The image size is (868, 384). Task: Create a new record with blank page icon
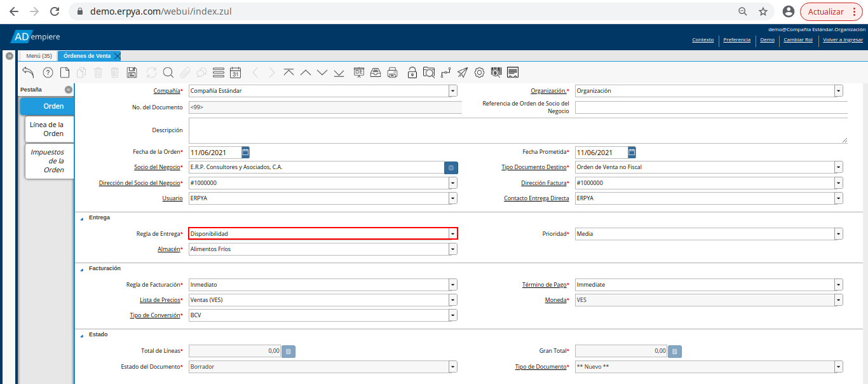point(65,72)
